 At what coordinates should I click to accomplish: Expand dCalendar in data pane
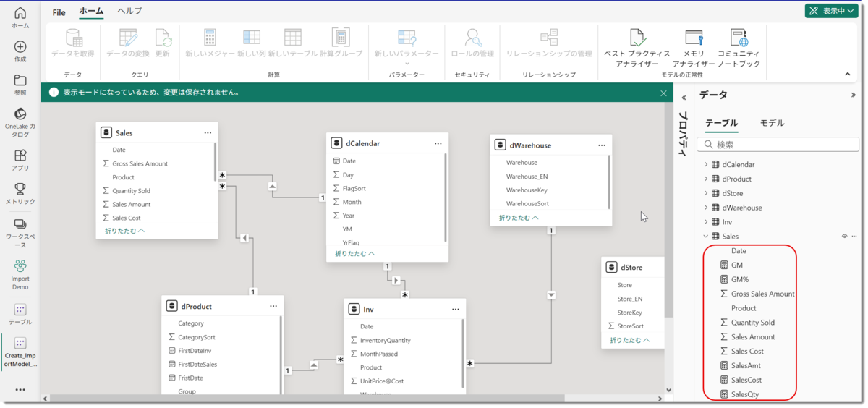coord(706,165)
